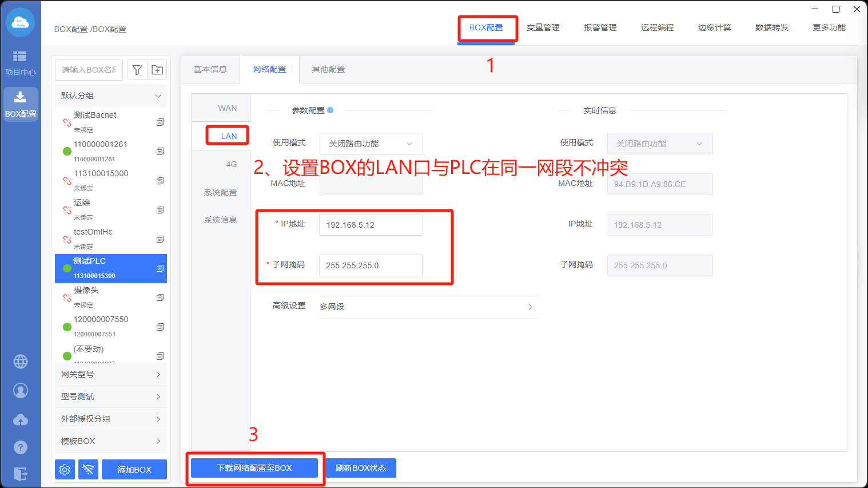Open the 数据转发 menu
The image size is (868, 488).
click(x=772, y=27)
